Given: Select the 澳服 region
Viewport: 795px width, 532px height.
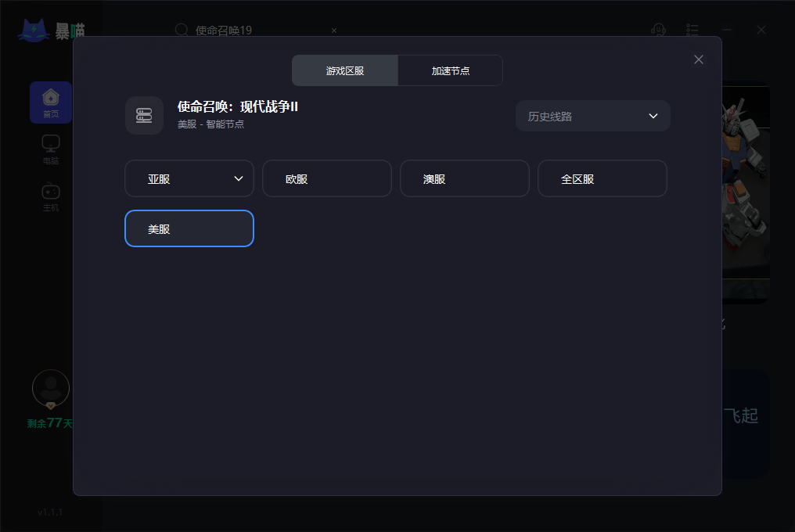Looking at the screenshot, I should 465,178.
